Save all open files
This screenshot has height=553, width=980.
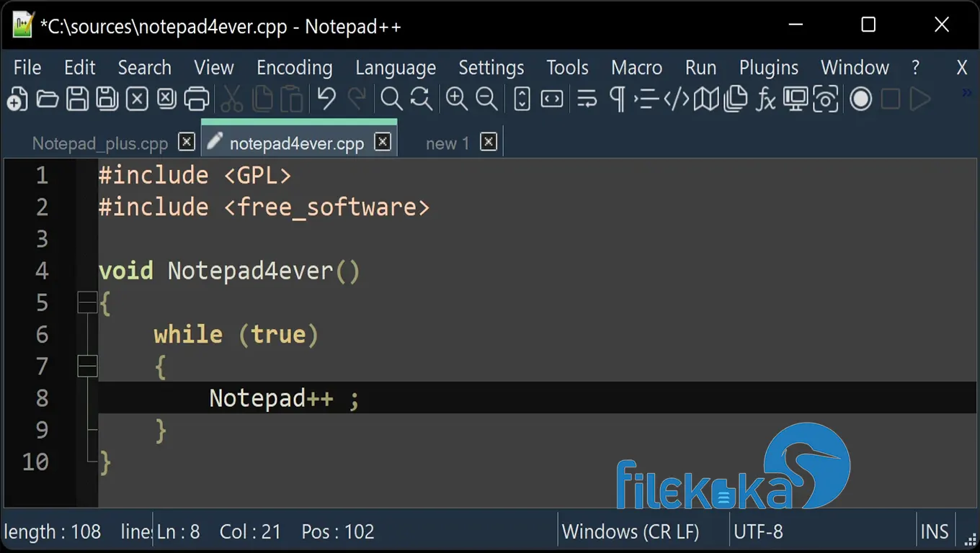click(107, 99)
